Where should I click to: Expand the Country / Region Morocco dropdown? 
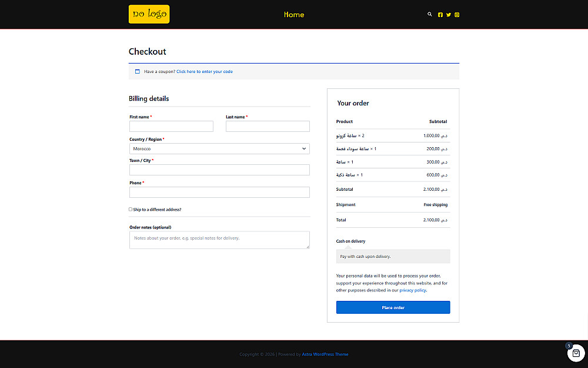pyautogui.click(x=219, y=149)
